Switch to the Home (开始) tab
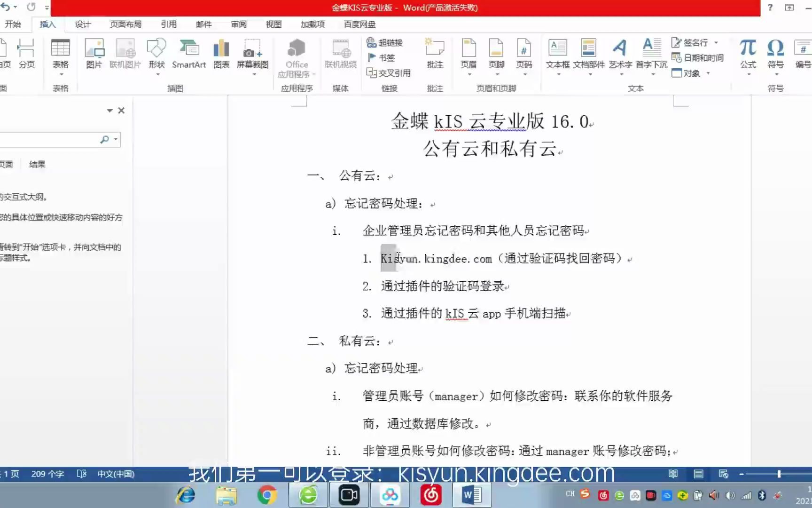The height and width of the screenshot is (508, 812). (x=13, y=24)
